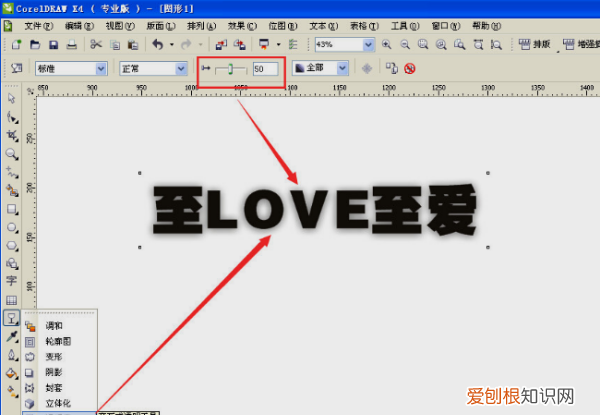Select the Fill bucket tool

pyautogui.click(x=12, y=373)
